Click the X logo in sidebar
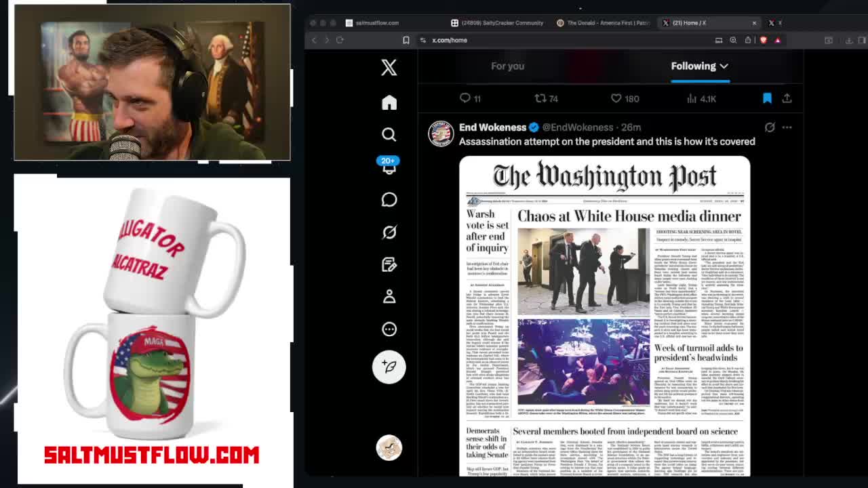The height and width of the screenshot is (488, 868). pyautogui.click(x=389, y=67)
